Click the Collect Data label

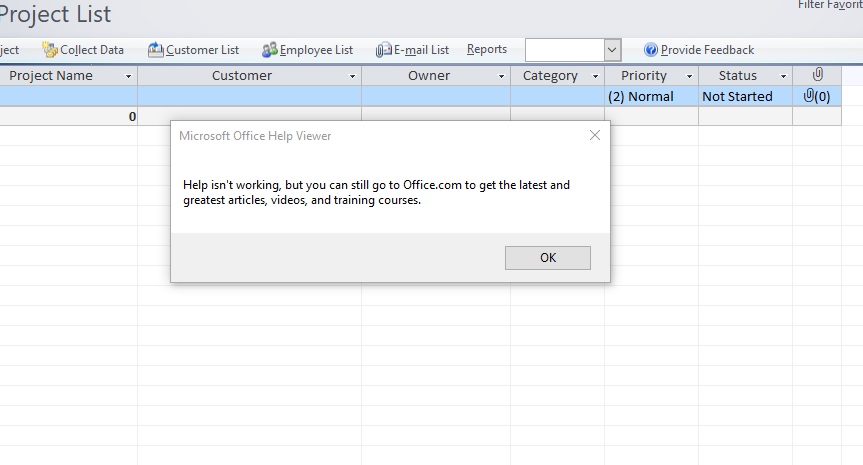[92, 50]
